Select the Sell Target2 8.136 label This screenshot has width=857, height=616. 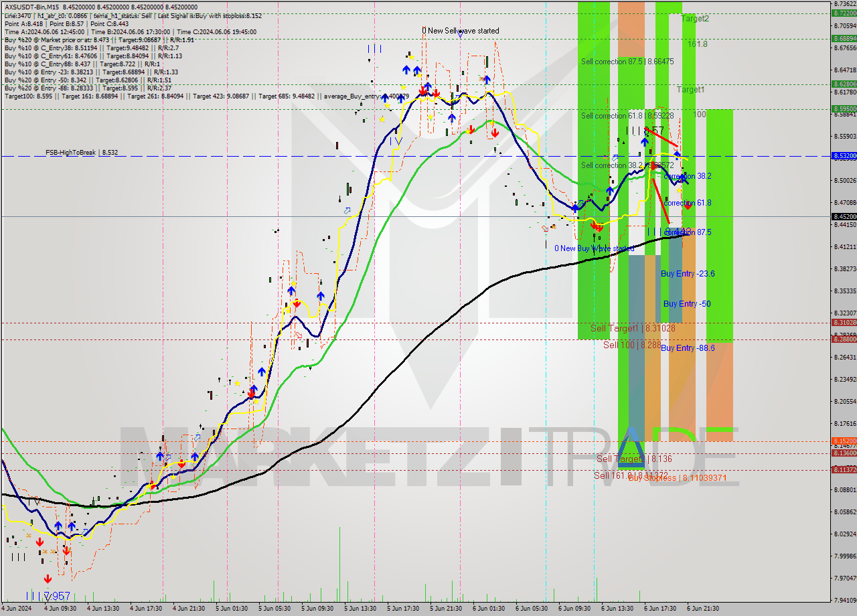point(633,459)
